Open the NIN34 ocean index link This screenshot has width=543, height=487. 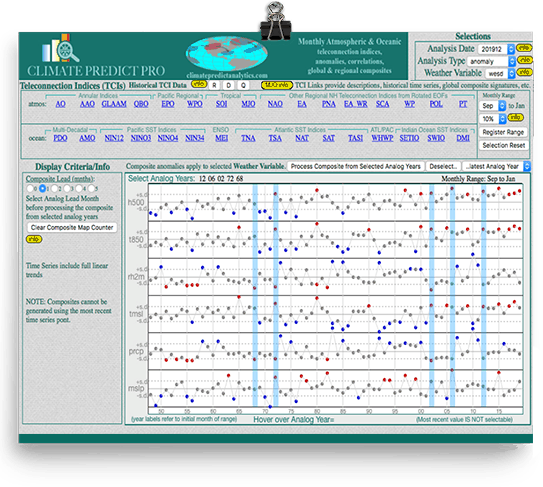pyautogui.click(x=195, y=138)
